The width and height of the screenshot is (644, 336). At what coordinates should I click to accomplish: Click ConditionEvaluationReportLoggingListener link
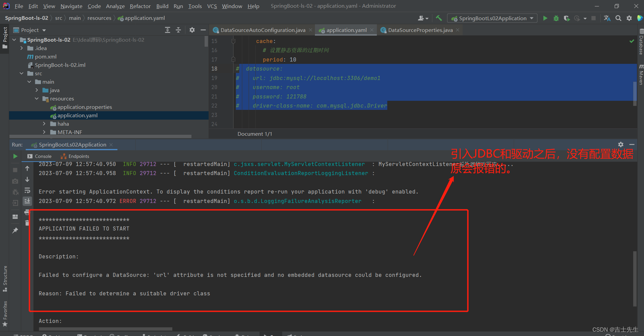point(301,173)
